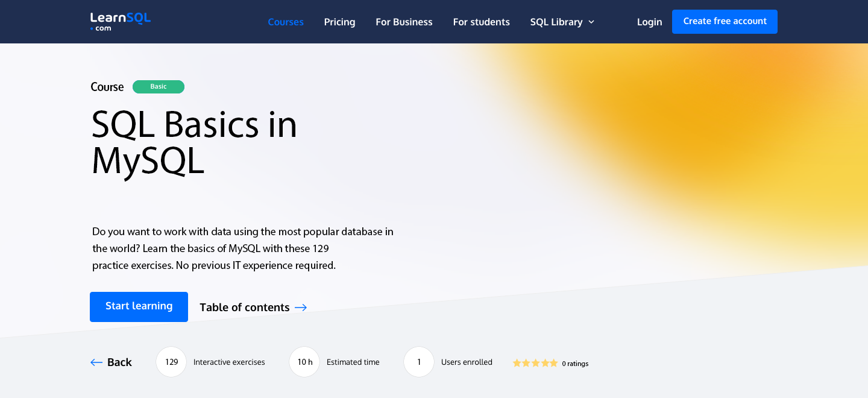The image size is (868, 398).
Task: Click the 10 h estimated time circle
Action: coord(304,362)
